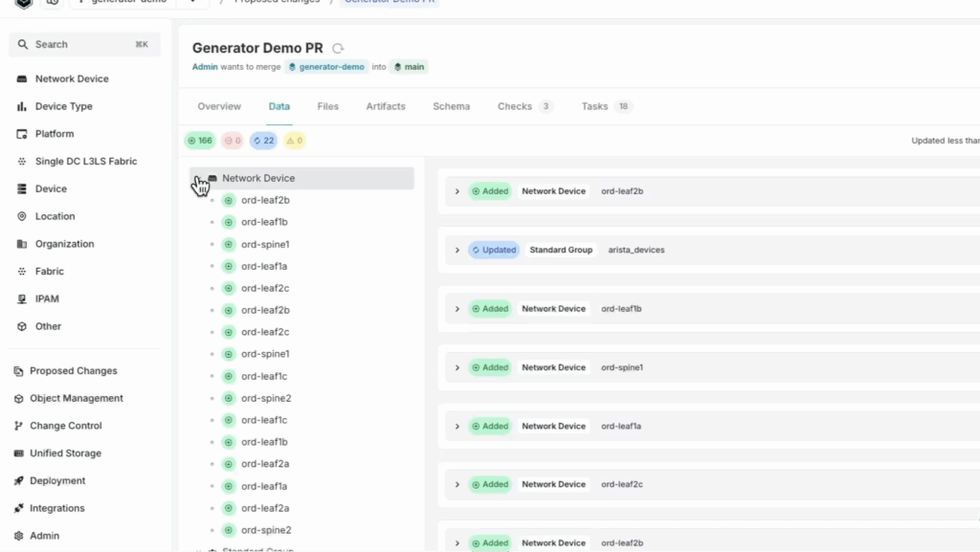Open Deployment via its rocket icon
Screen dimensions: 980x552
point(20,481)
